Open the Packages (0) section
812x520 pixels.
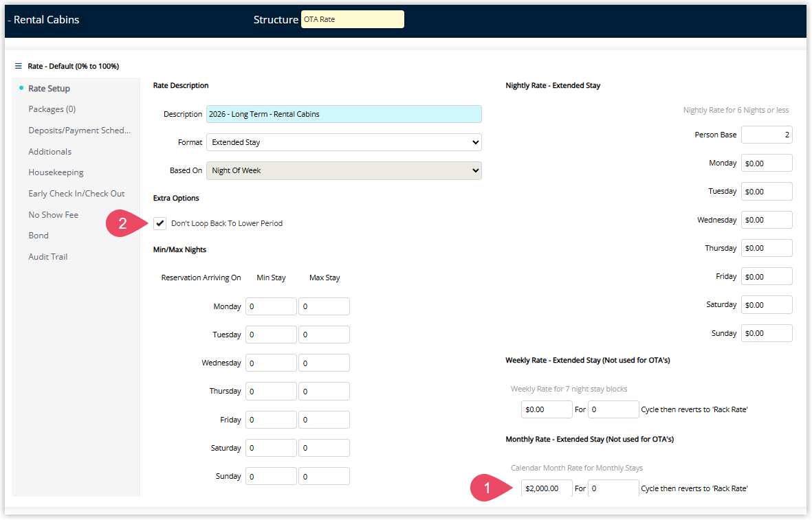point(52,109)
